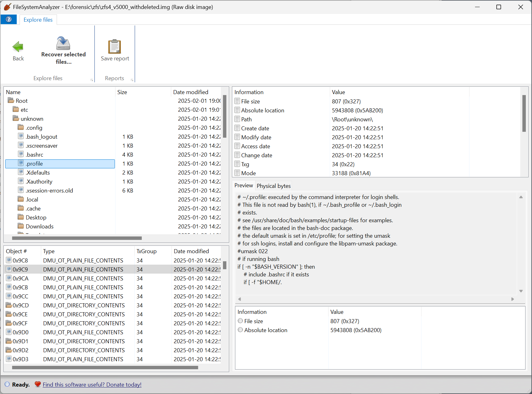Click folder icon of object 0x9D1

(9, 341)
